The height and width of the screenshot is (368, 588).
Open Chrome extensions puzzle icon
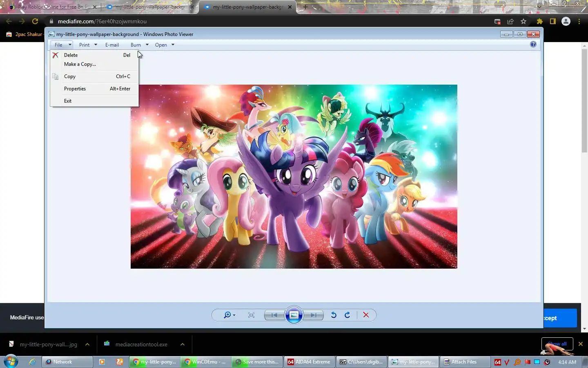point(540,21)
